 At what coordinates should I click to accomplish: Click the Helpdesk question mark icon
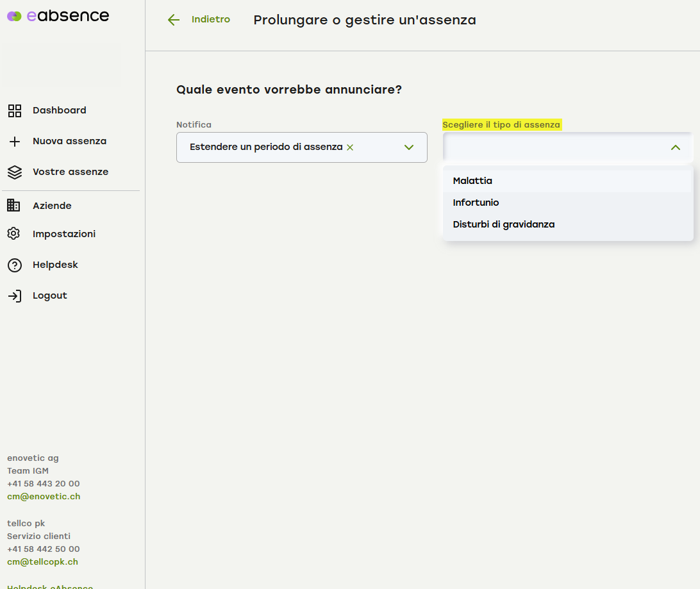14,265
